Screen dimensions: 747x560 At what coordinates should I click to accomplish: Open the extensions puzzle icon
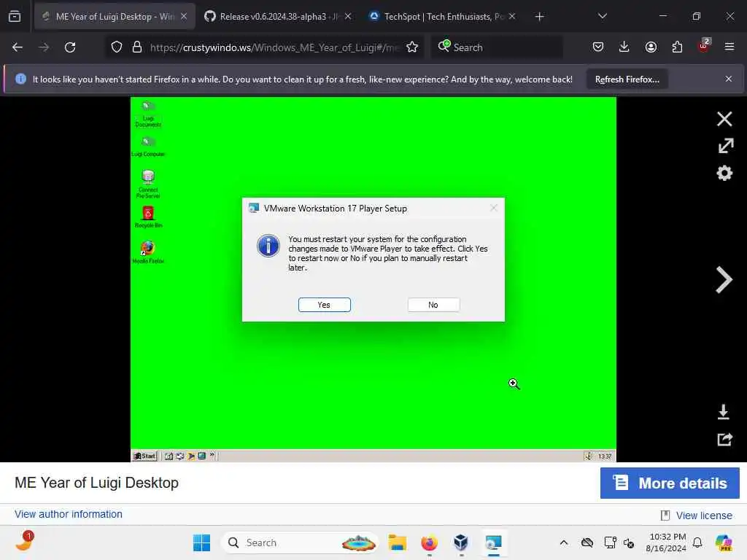point(677,47)
